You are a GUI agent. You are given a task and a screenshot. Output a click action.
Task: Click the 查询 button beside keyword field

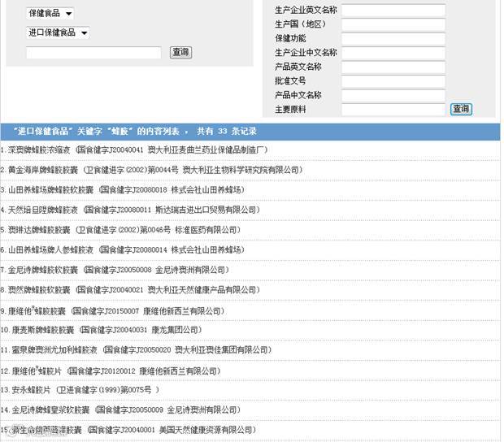pyautogui.click(x=180, y=52)
